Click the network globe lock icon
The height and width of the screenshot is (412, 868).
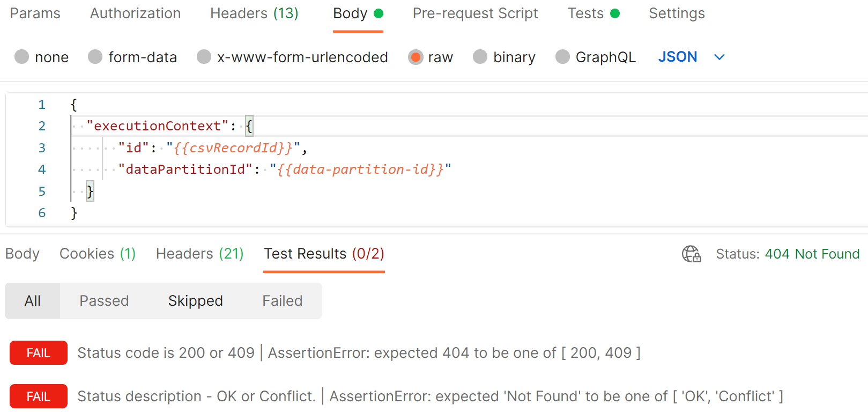pyautogui.click(x=691, y=254)
